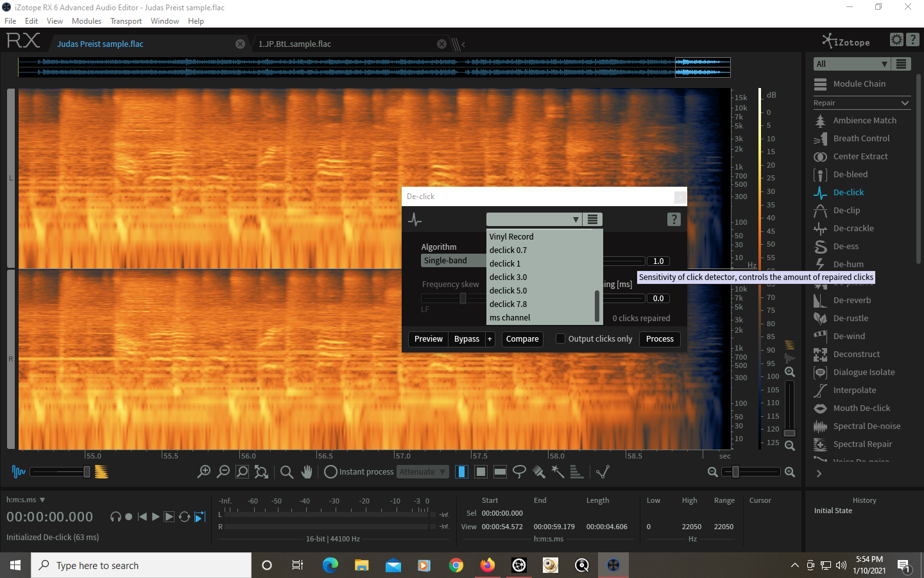Viewport: 924px width, 578px height.
Task: Open Firefox from the taskbar
Action: pyautogui.click(x=488, y=565)
